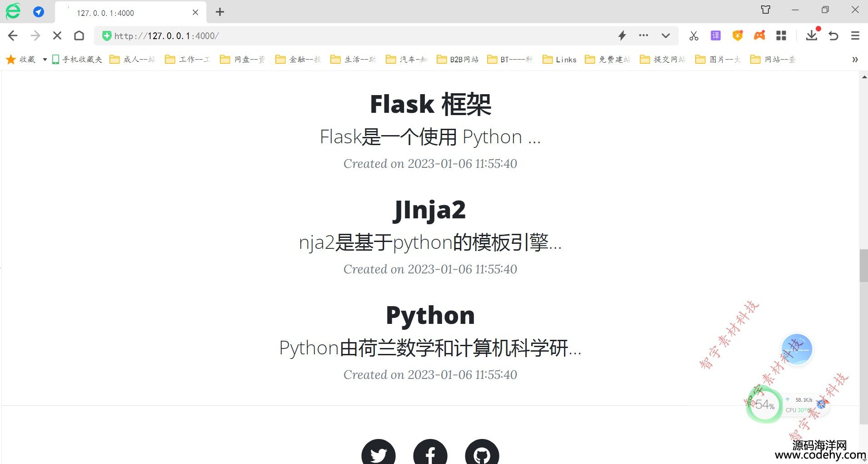The height and width of the screenshot is (464, 868).
Task: Click the Flask post creation date text
Action: (x=430, y=164)
